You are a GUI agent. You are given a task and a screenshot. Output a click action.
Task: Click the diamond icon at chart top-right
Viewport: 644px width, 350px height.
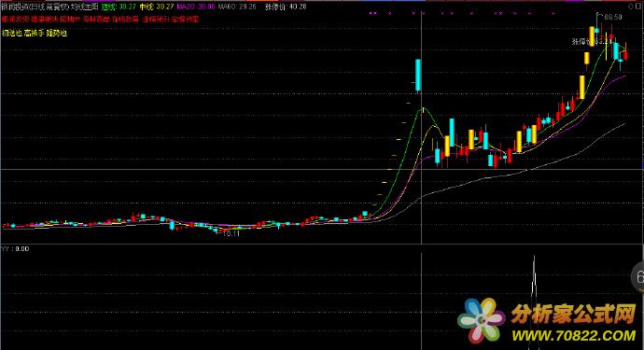tap(631, 7)
